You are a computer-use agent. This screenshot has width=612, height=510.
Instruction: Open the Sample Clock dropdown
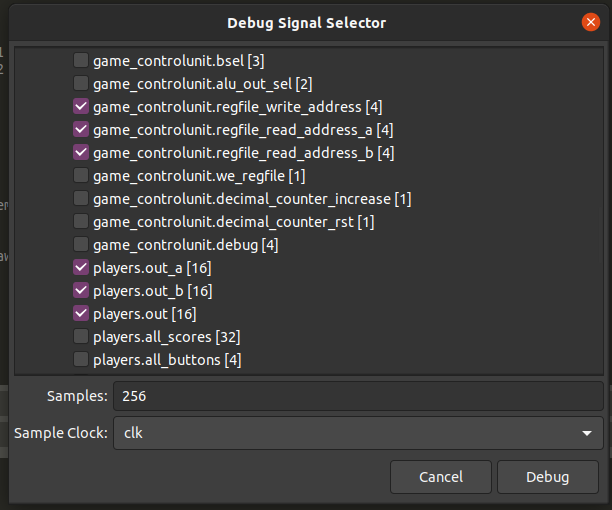(x=358, y=433)
